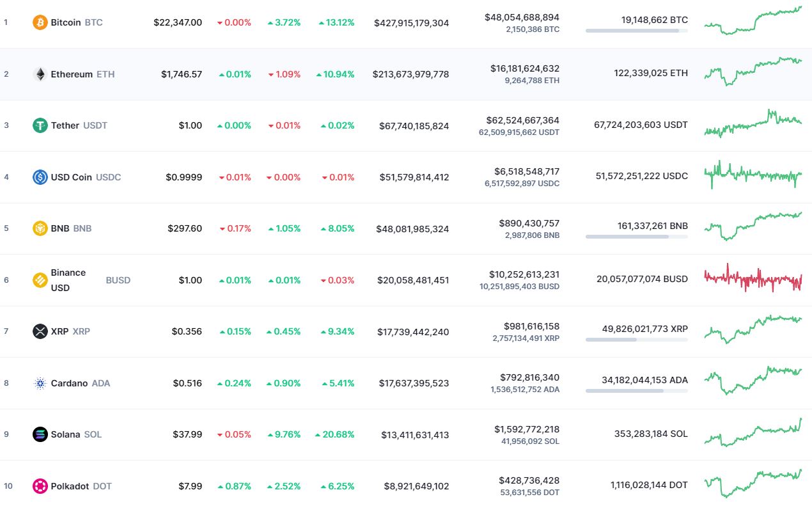This screenshot has width=812, height=506.
Task: Click the Bitcoin orange logo icon
Action: point(40,22)
